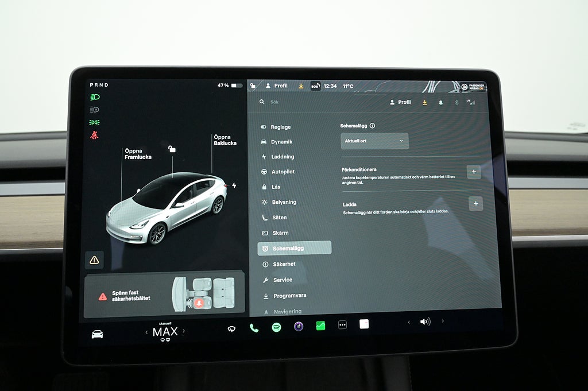This screenshot has height=391, width=588.
Task: Increase temperature with right arrow beside MAX
Action: (183, 331)
